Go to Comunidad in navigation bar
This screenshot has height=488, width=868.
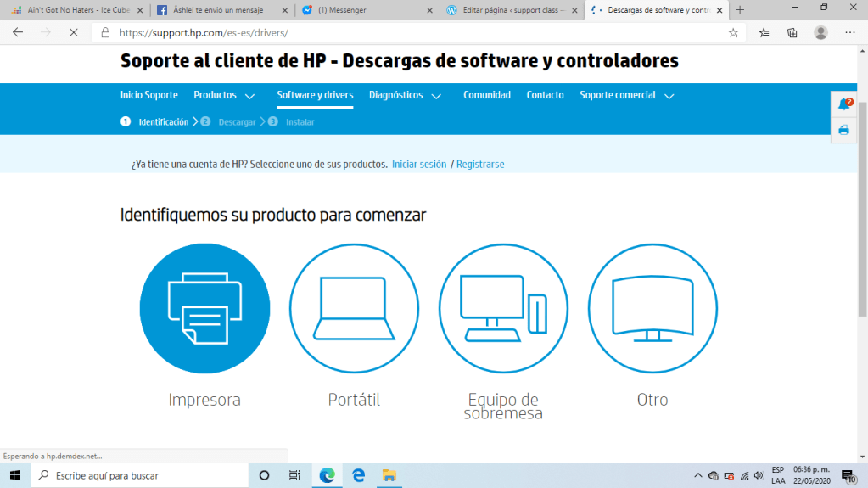click(x=487, y=95)
